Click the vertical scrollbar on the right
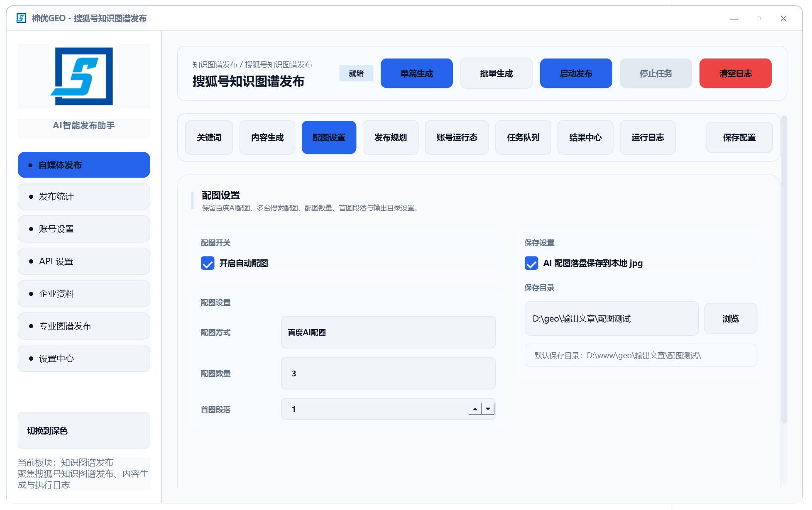Screen dimensions: 812x510 tap(784, 270)
